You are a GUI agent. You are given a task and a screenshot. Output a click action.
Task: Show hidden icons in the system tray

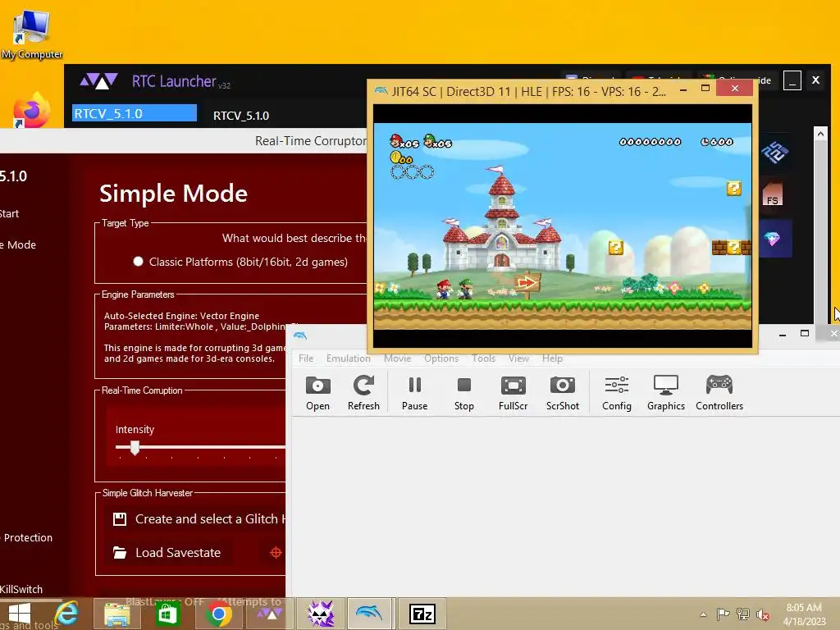click(x=703, y=614)
